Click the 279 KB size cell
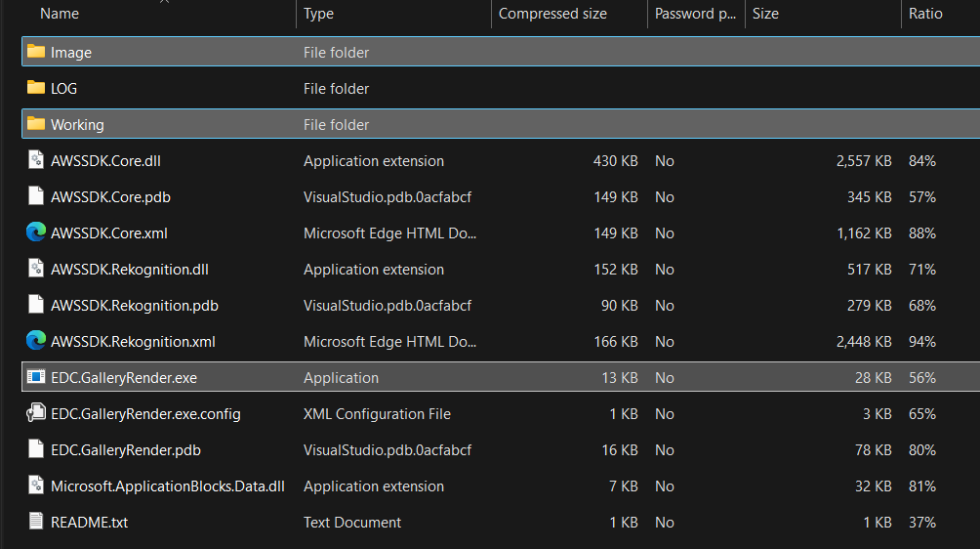 click(870, 306)
